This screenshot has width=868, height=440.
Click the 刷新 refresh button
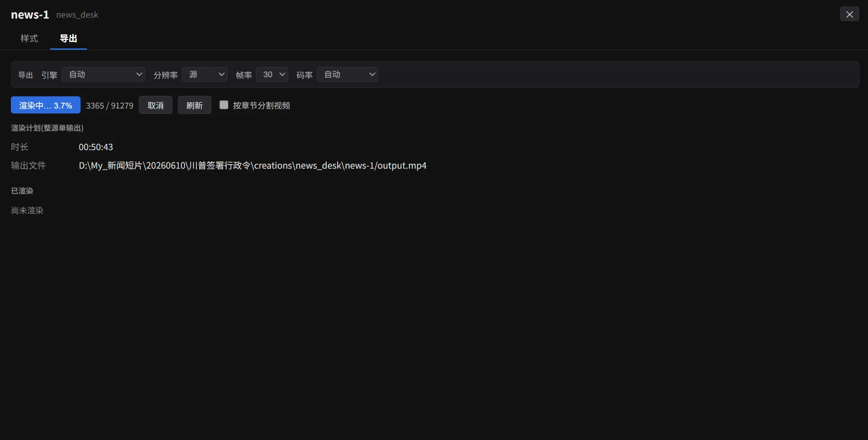(x=195, y=105)
